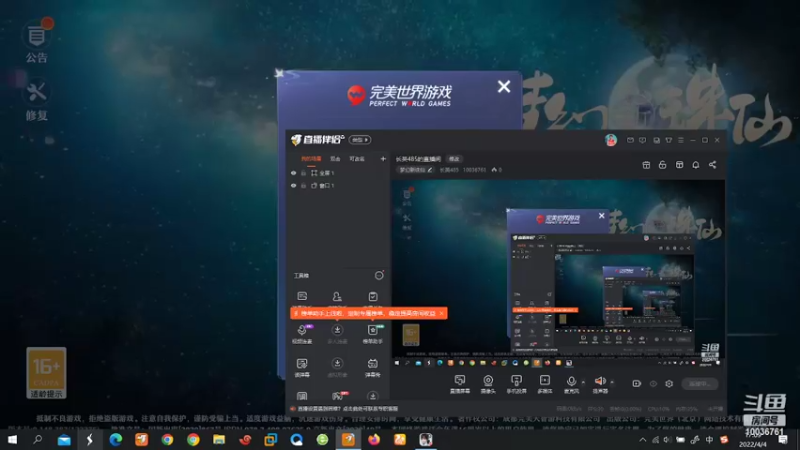Click the lock icon above the preview
The height and width of the screenshot is (450, 800).
click(662, 165)
